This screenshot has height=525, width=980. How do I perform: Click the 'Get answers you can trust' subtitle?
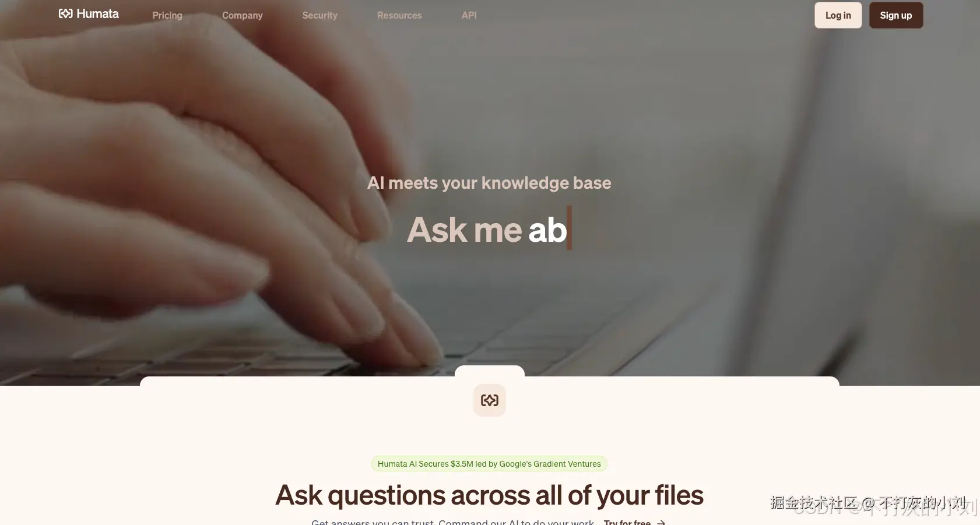click(x=452, y=522)
